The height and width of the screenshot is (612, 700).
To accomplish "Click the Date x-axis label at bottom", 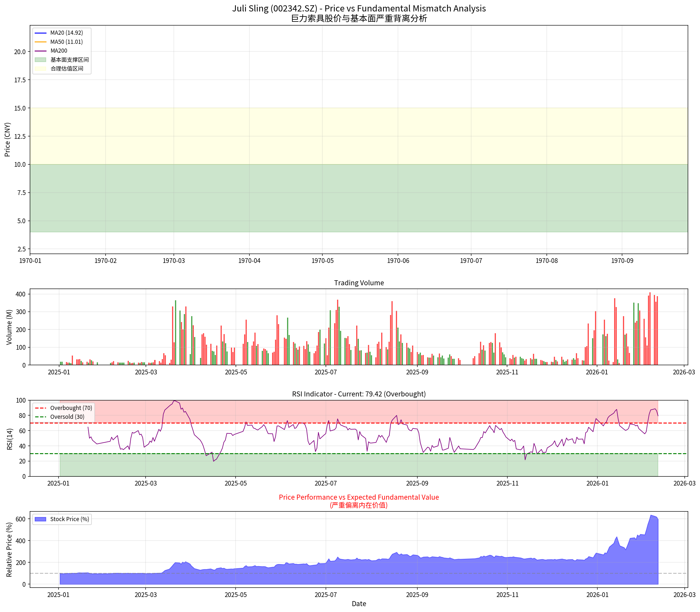I will pyautogui.click(x=359, y=604).
